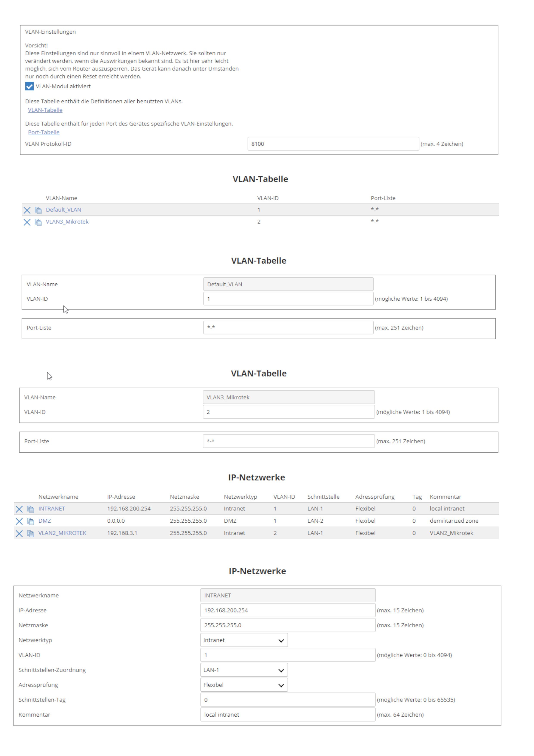Click the Port-Liste field of VLAN3_Mikrotek form

(289, 441)
